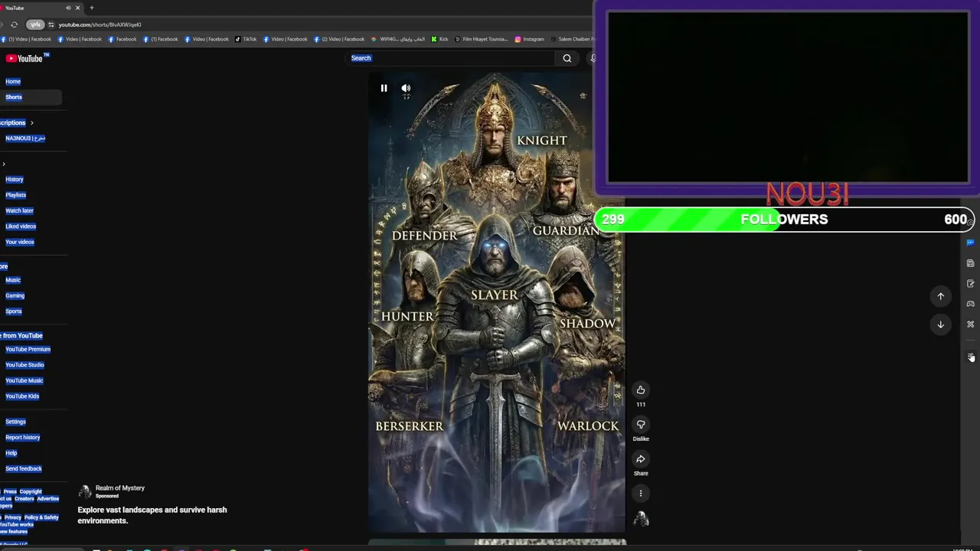The image size is (980, 551).
Task: Go to Home in YouTube sidebar
Action: pyautogui.click(x=13, y=81)
